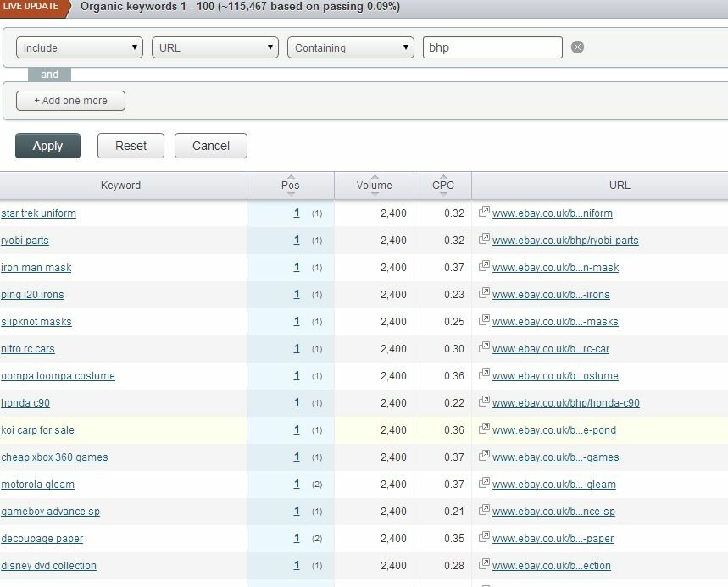
Task: Open external link icon in iron man mask row
Action: click(x=484, y=267)
